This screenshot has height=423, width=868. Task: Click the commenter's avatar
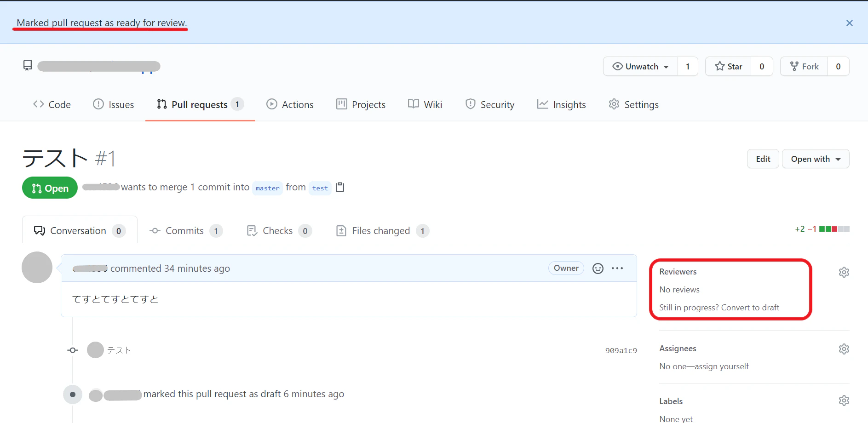[x=37, y=267]
